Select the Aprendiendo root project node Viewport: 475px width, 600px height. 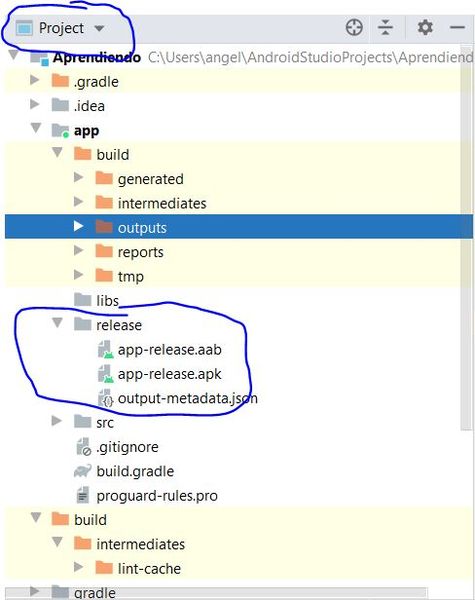96,57
